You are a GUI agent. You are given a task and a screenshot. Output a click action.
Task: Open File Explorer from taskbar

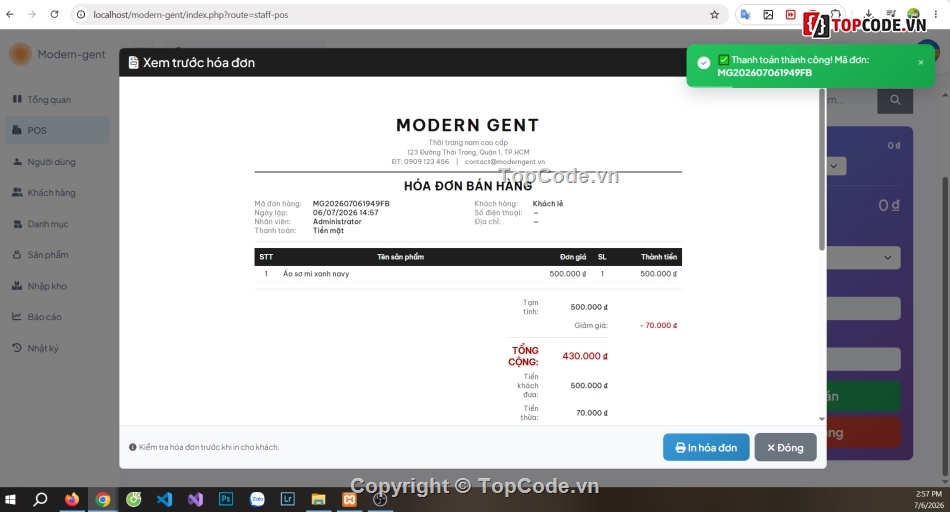(319, 499)
